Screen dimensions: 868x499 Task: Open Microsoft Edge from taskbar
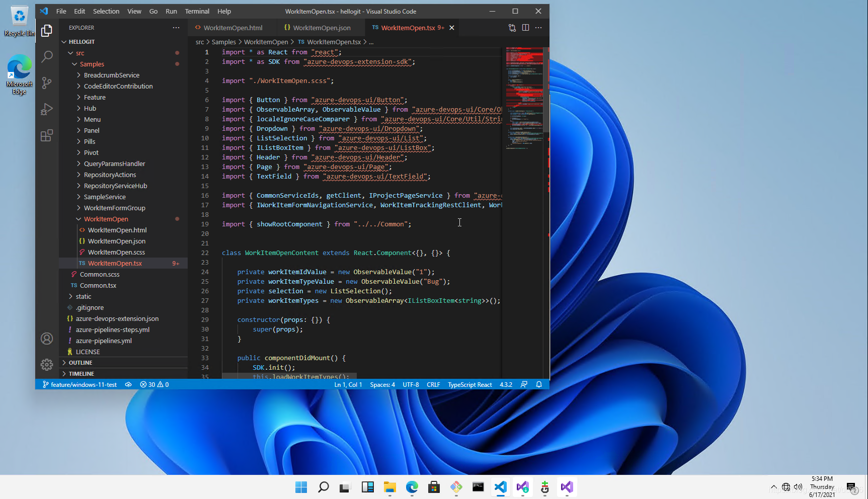pyautogui.click(x=412, y=487)
